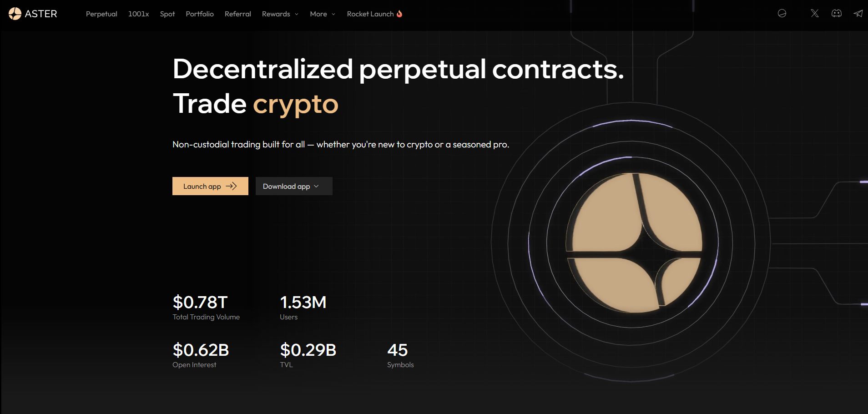Viewport: 868px width, 414px height.
Task: Click the 45 Symbols statistic
Action: click(398, 350)
